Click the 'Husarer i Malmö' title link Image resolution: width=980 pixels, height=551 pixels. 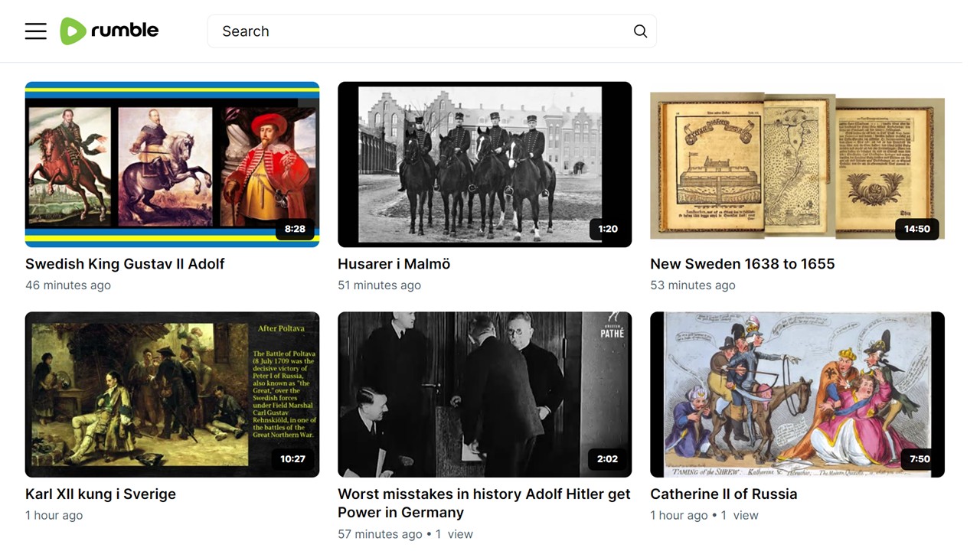click(x=394, y=264)
